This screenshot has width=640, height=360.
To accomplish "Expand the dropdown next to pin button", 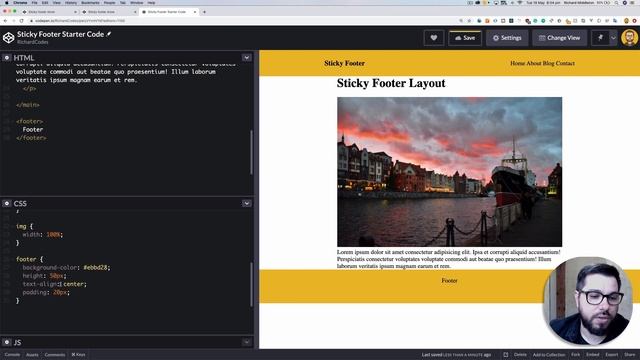I will click(x=613, y=38).
